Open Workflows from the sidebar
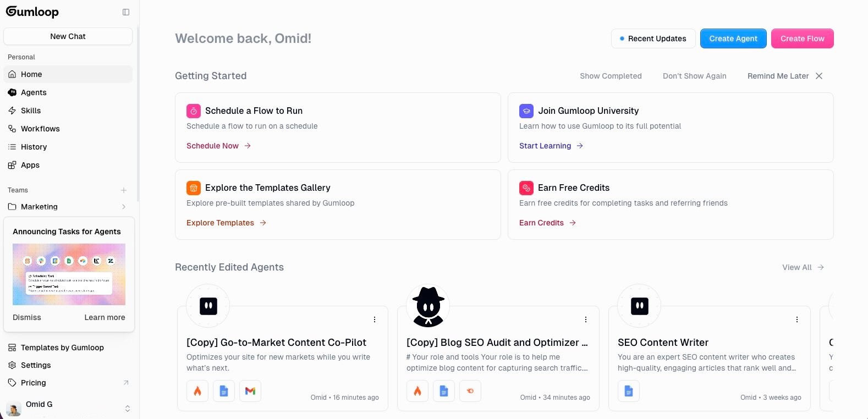This screenshot has height=419, width=868. click(x=40, y=129)
